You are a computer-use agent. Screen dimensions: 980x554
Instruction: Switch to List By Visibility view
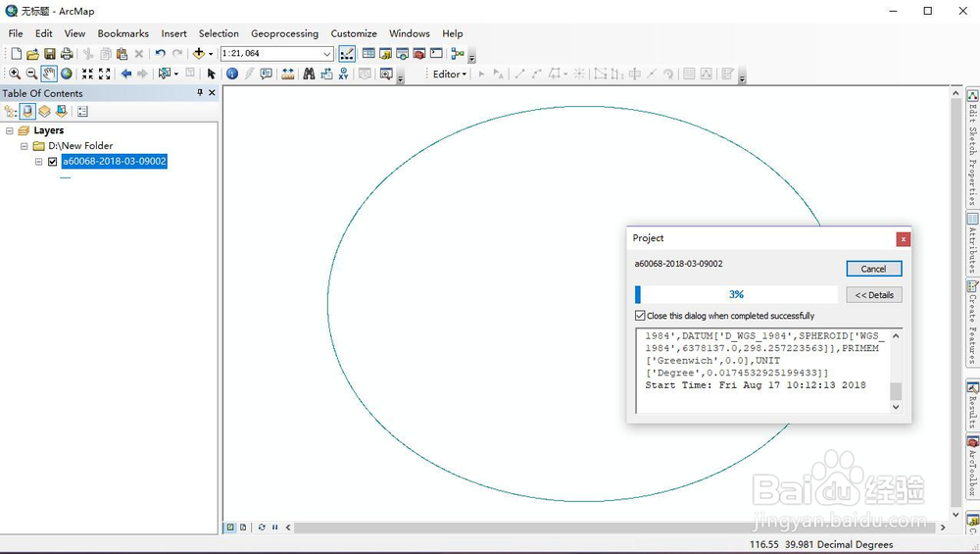[44, 112]
